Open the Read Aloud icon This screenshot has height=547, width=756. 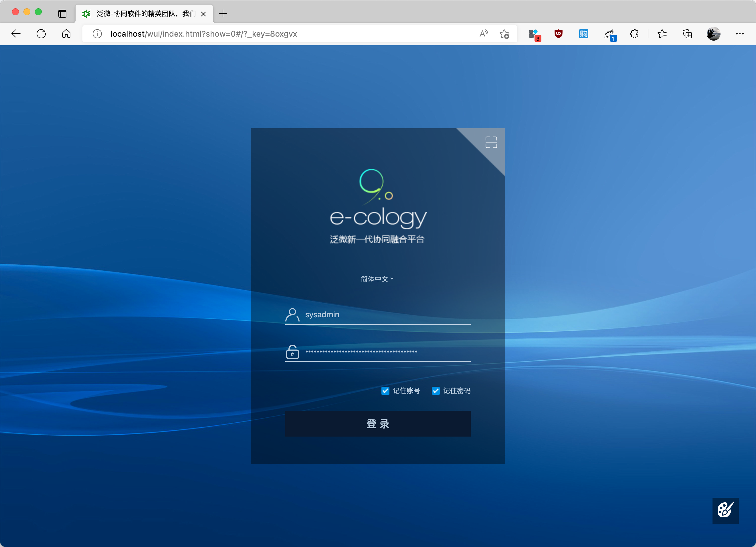click(x=484, y=34)
